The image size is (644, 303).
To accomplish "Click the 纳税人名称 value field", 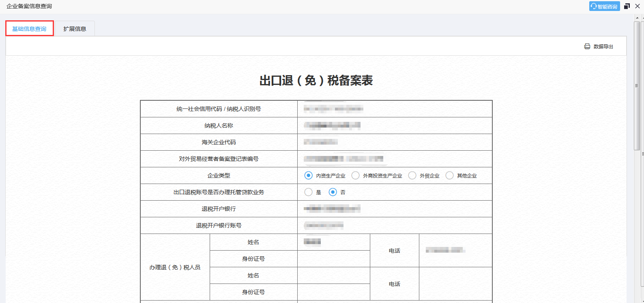I will click(395, 126).
